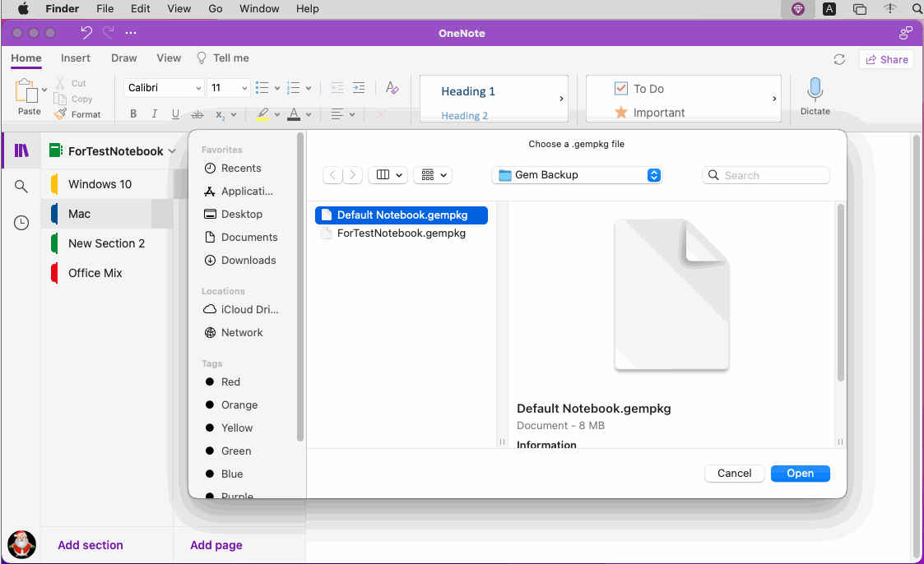Toggle Italic formatting

tap(155, 113)
